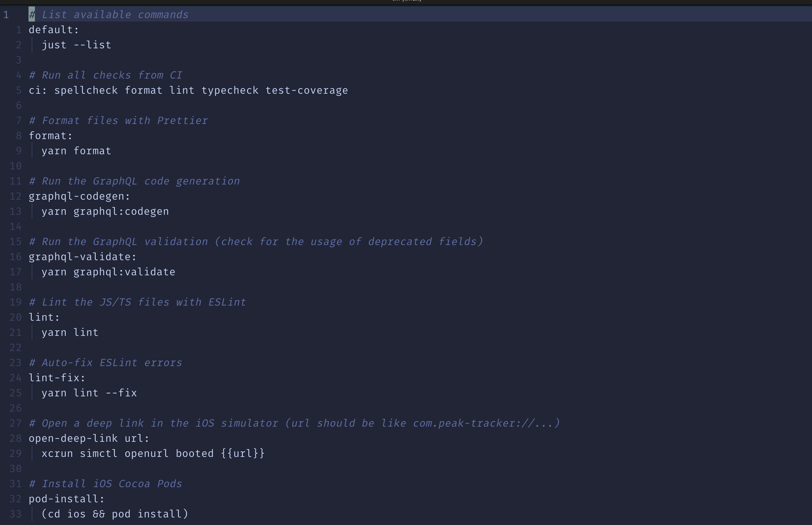This screenshot has height=525, width=812.
Task: Click relative line number 15 in gutter
Action: coord(16,242)
